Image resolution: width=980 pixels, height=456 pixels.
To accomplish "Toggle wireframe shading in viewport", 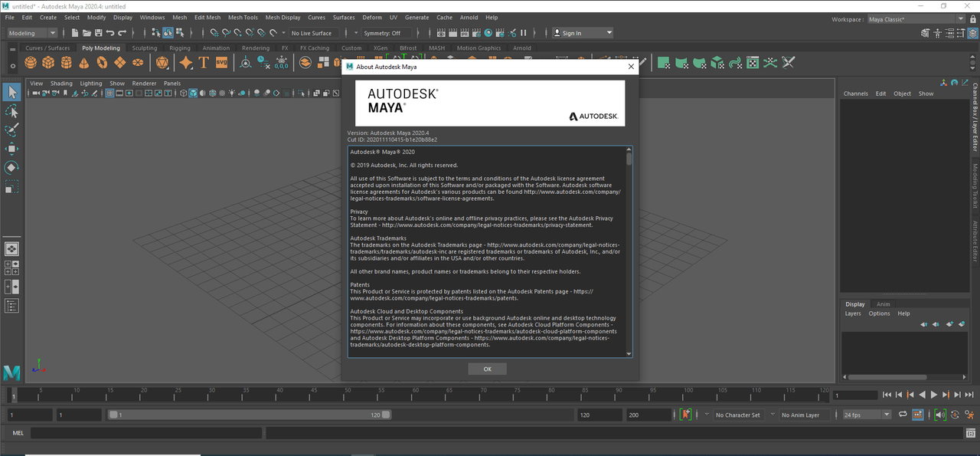I will (184, 93).
